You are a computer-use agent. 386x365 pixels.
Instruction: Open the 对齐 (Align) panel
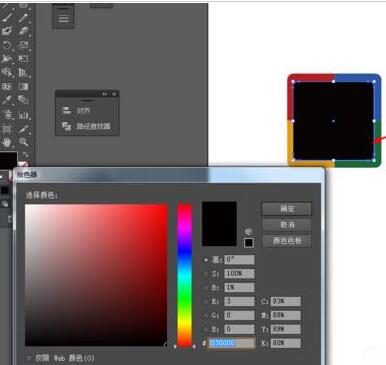77,111
